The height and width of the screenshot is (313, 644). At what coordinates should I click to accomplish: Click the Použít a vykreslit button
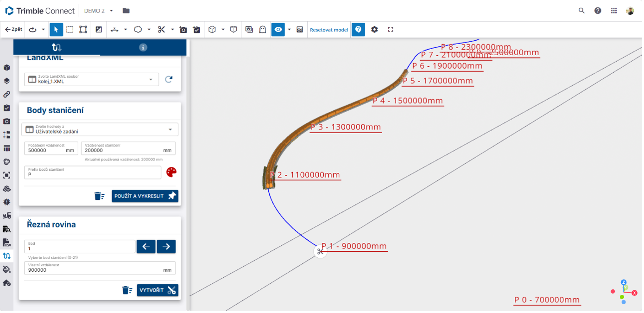[x=145, y=196]
